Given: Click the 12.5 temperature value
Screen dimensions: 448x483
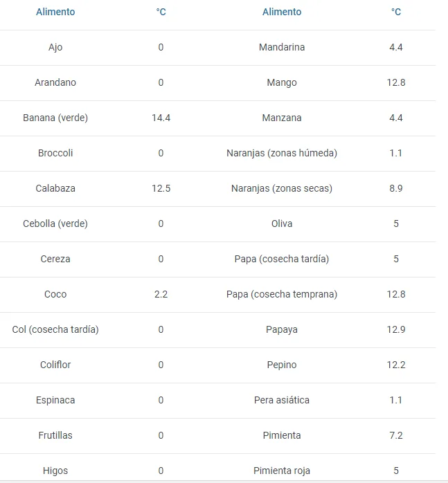Looking at the screenshot, I should [161, 188].
